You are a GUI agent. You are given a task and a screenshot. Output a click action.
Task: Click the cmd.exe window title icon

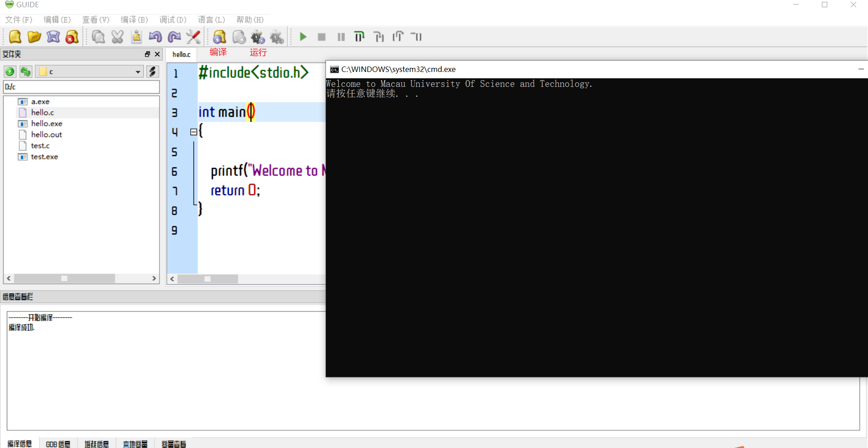point(335,69)
